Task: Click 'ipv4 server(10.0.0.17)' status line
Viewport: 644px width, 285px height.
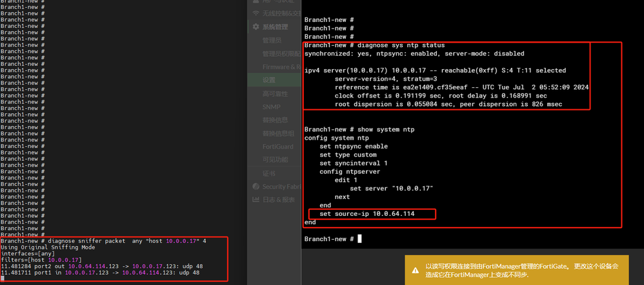Action: coord(435,70)
